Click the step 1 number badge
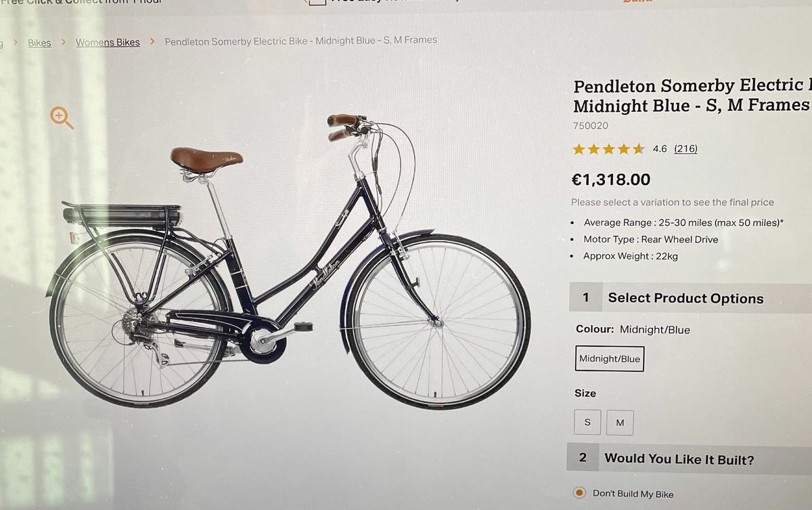812x510 pixels. click(585, 297)
